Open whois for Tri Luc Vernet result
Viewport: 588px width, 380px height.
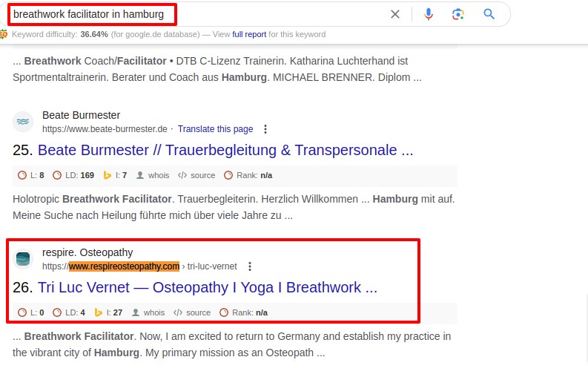click(148, 312)
